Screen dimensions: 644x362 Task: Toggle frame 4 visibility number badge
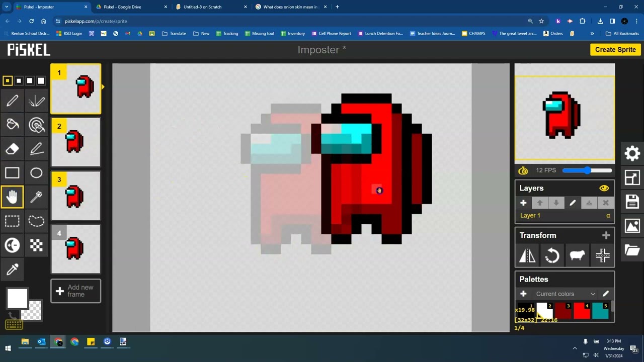tap(59, 233)
